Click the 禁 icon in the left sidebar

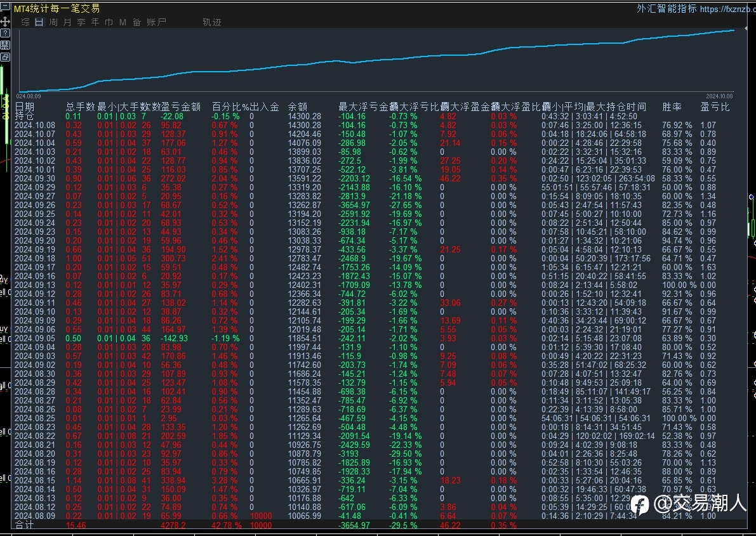tap(5, 45)
